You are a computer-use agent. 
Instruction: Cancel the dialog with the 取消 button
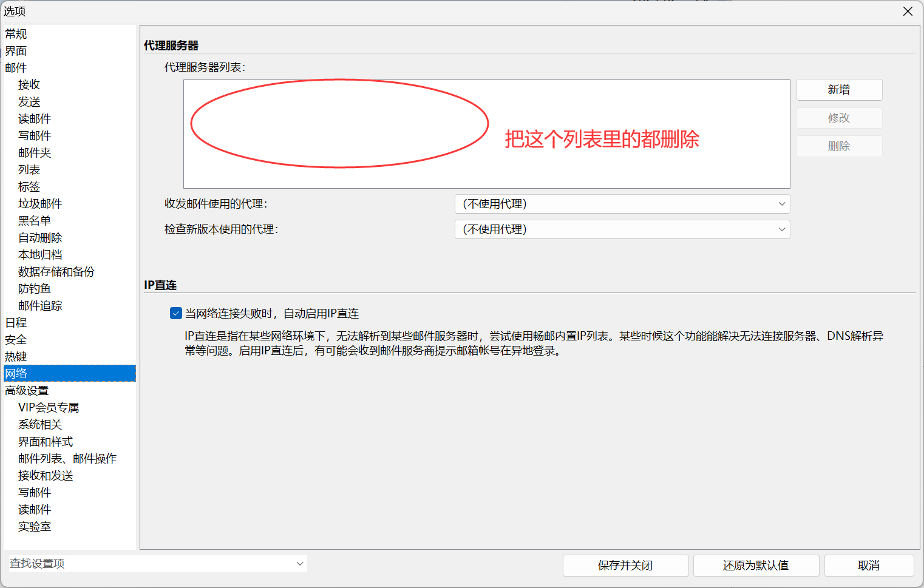click(x=869, y=566)
